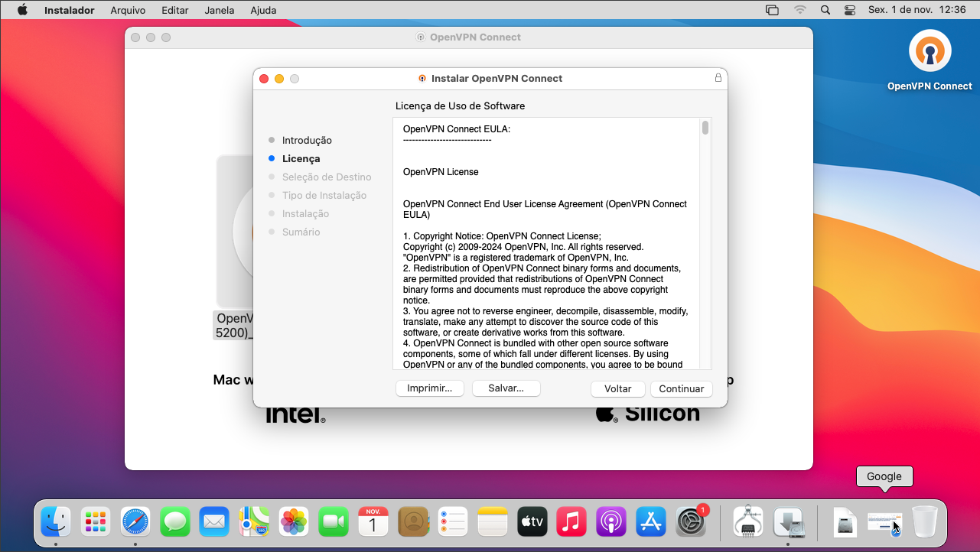Click the window manager menu bar icon
The height and width of the screenshot is (552, 980).
click(x=773, y=10)
